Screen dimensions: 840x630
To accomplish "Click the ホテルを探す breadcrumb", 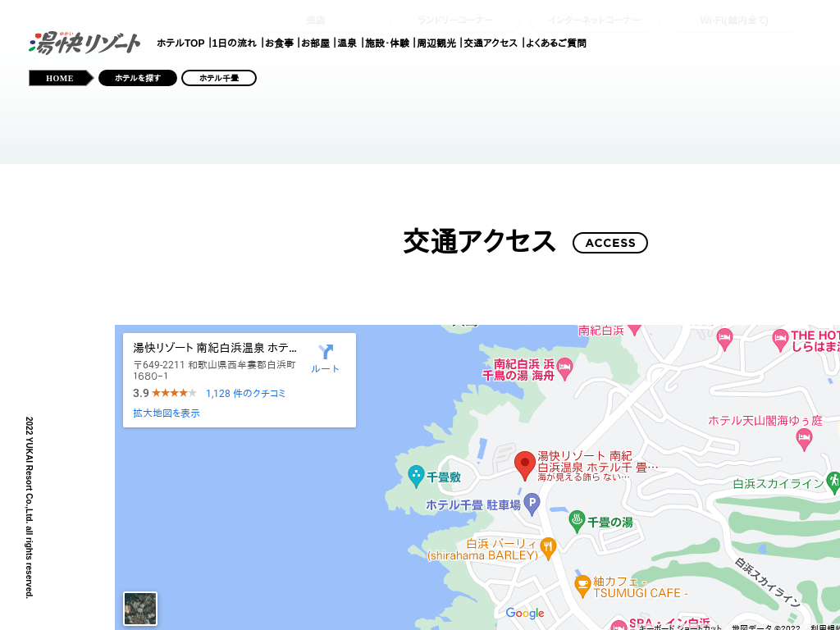I will coord(138,78).
